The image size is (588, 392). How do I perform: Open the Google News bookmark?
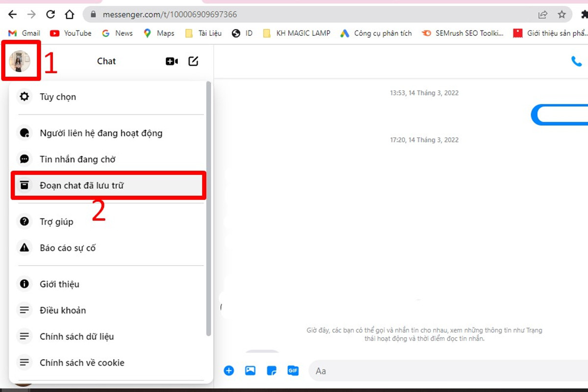coord(117,33)
